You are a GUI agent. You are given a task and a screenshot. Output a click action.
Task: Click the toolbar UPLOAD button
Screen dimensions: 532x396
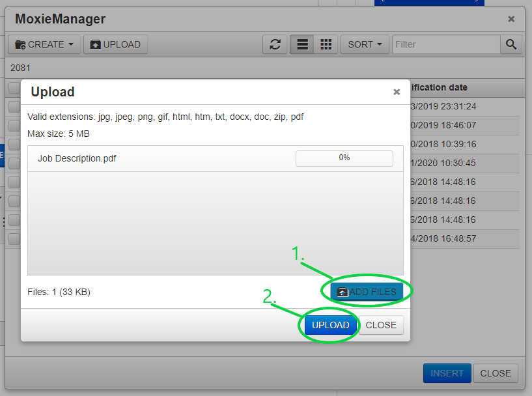[115, 44]
